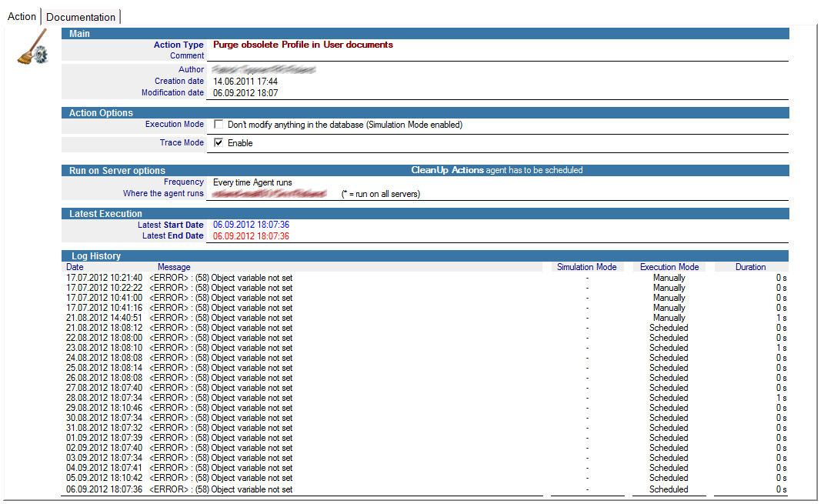This screenshot has width=824, height=504.
Task: Click the 'Where the agent runs' server field
Action: (x=269, y=194)
